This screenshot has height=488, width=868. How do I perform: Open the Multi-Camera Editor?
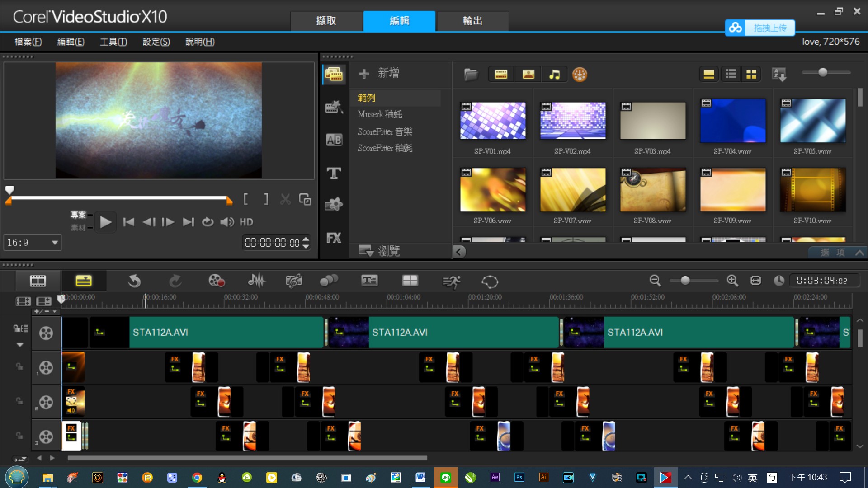pos(410,281)
